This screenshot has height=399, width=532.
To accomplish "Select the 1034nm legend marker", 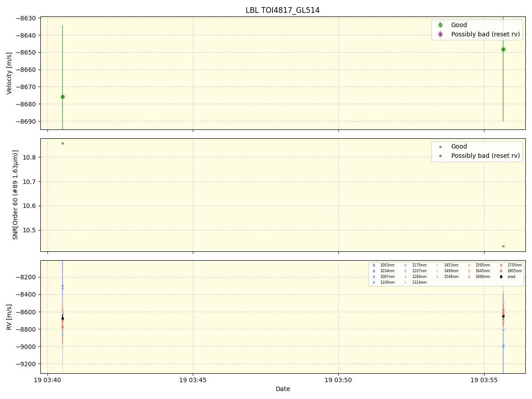I will [374, 271].
